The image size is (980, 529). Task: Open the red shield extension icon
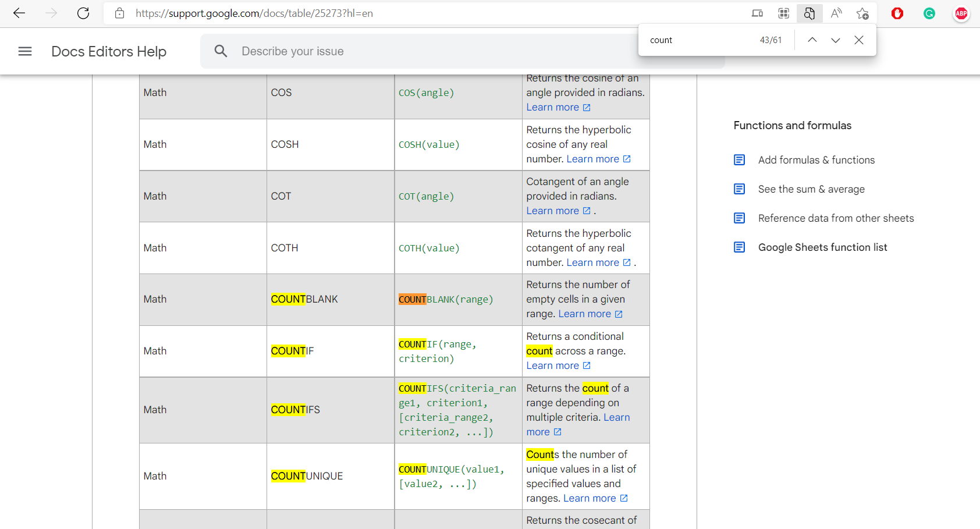(897, 13)
